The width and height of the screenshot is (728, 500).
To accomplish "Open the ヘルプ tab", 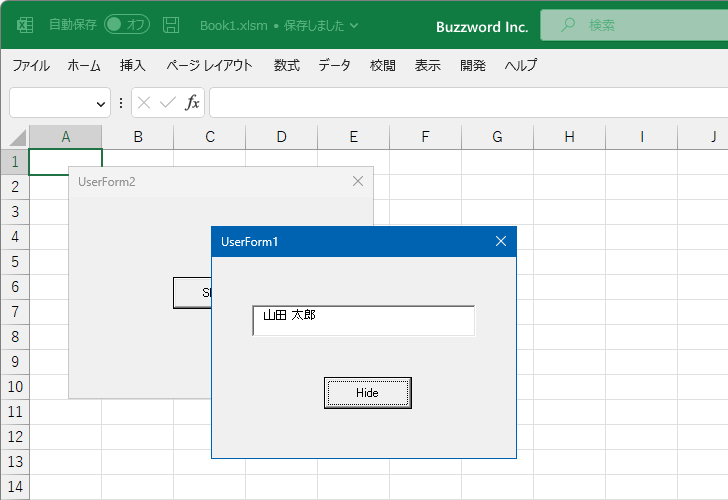I will pos(521,65).
